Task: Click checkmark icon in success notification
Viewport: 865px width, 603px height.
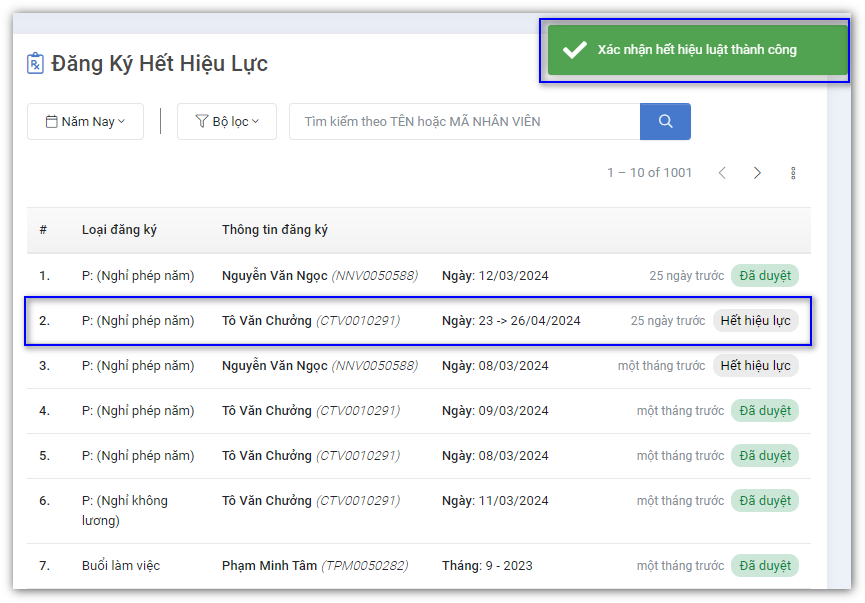Action: tap(574, 50)
